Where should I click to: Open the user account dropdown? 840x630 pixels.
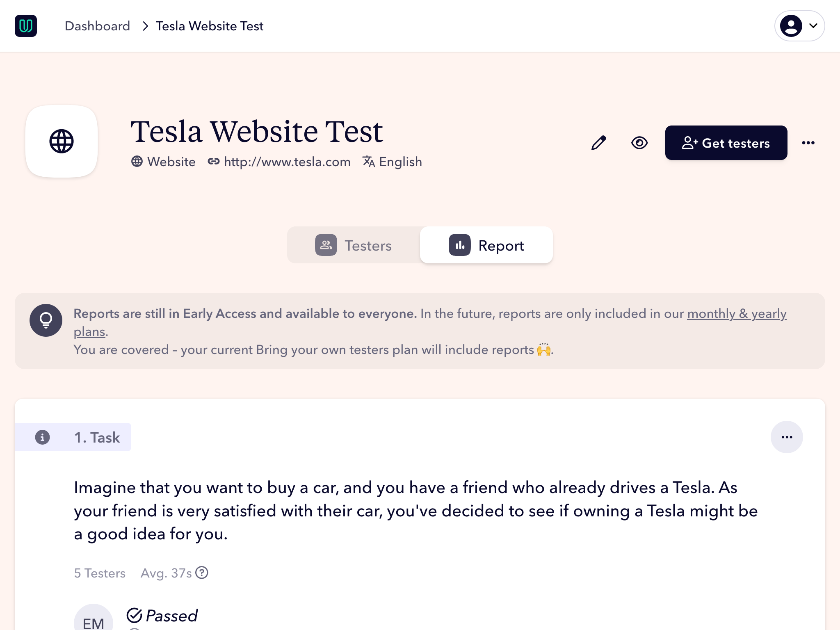tap(799, 26)
